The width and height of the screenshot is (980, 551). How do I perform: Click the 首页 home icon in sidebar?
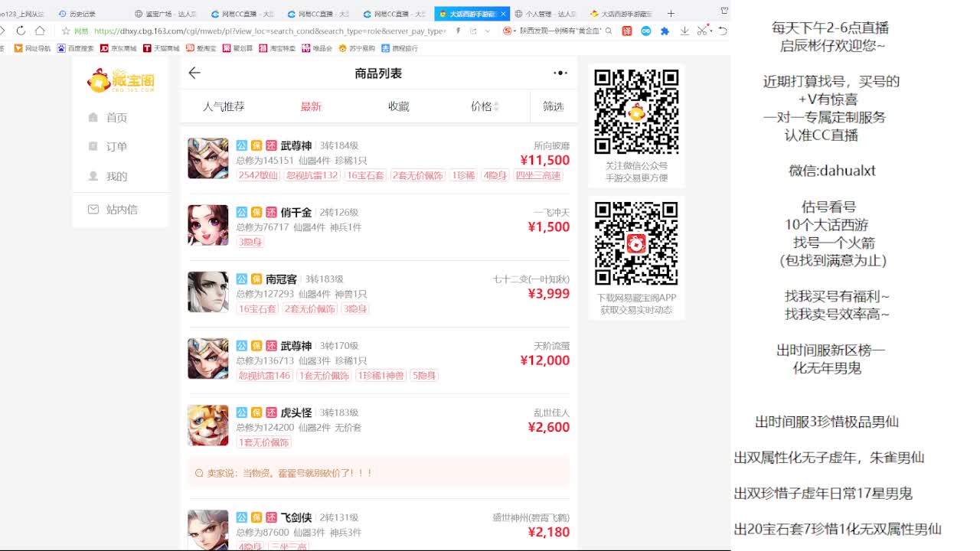pos(93,117)
